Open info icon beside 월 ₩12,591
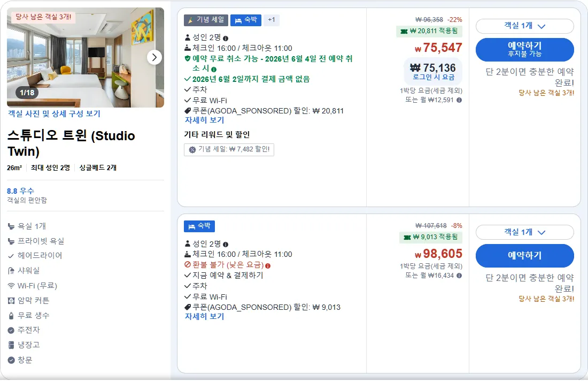The height and width of the screenshot is (381, 588). [459, 100]
